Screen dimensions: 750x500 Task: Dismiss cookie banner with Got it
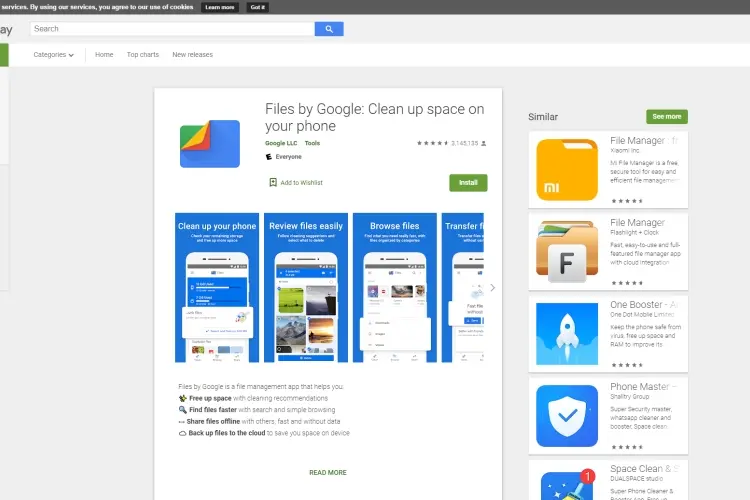tap(257, 7)
